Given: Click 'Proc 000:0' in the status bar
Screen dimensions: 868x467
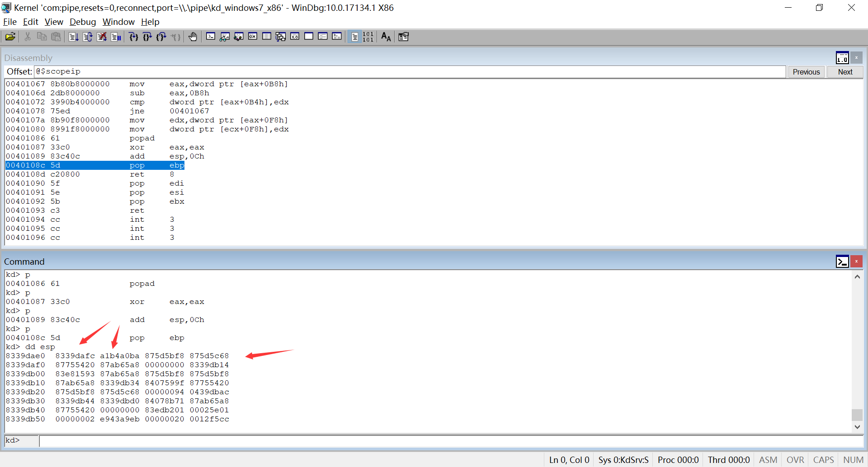Looking at the screenshot, I should (x=678, y=460).
